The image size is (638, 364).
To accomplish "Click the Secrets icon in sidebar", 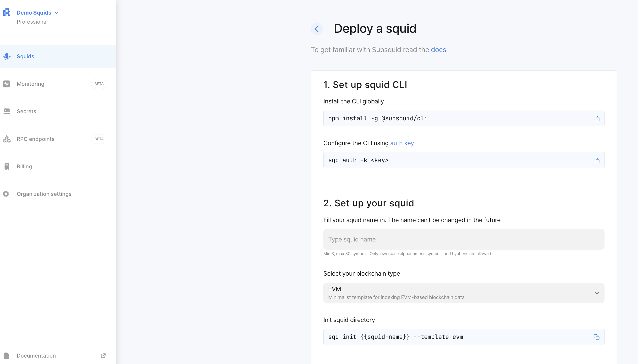I will click(6, 111).
